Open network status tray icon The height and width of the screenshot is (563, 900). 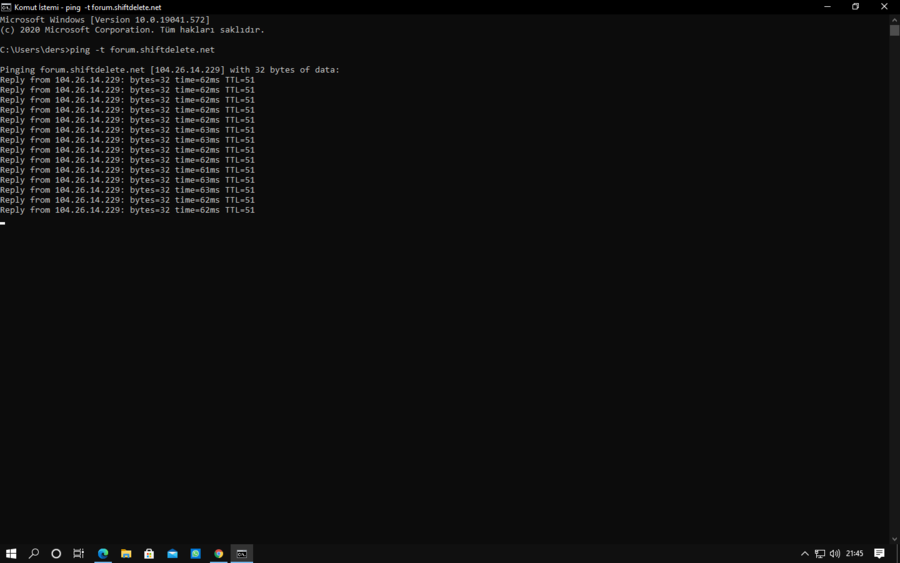(820, 553)
